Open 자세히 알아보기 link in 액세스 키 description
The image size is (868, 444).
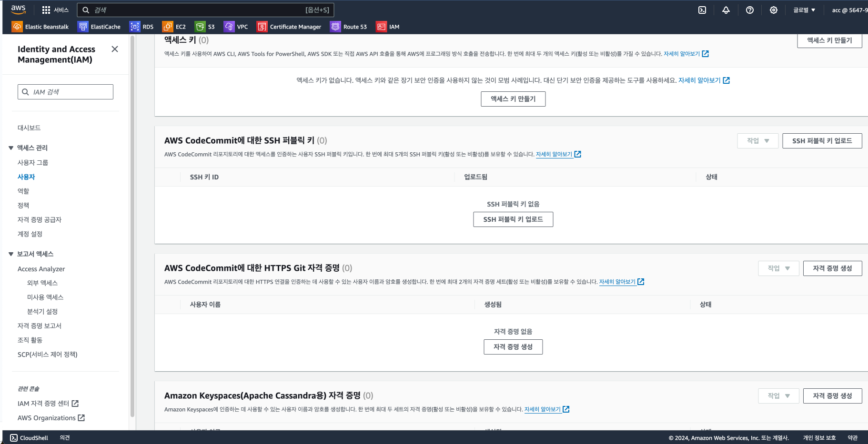point(686,54)
